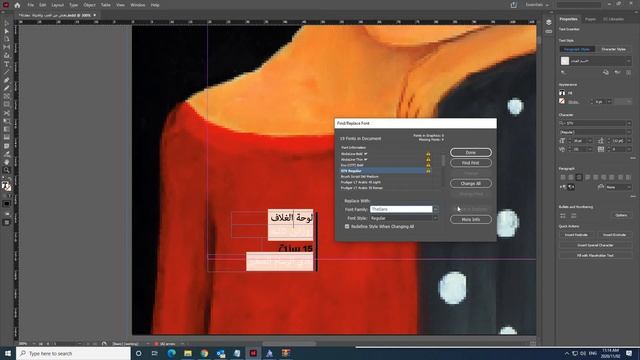Viewport: 640px width, 360px height.
Task: Select the Eyedropper tool
Action: 7,154
